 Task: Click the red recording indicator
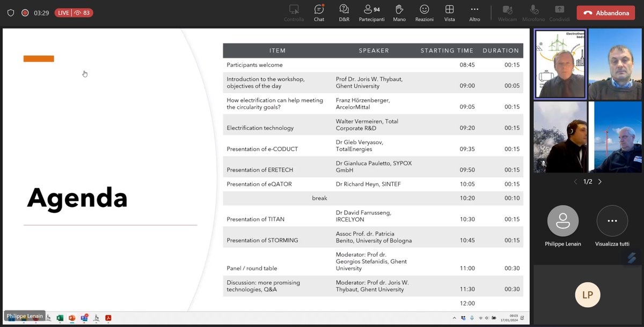pos(25,13)
